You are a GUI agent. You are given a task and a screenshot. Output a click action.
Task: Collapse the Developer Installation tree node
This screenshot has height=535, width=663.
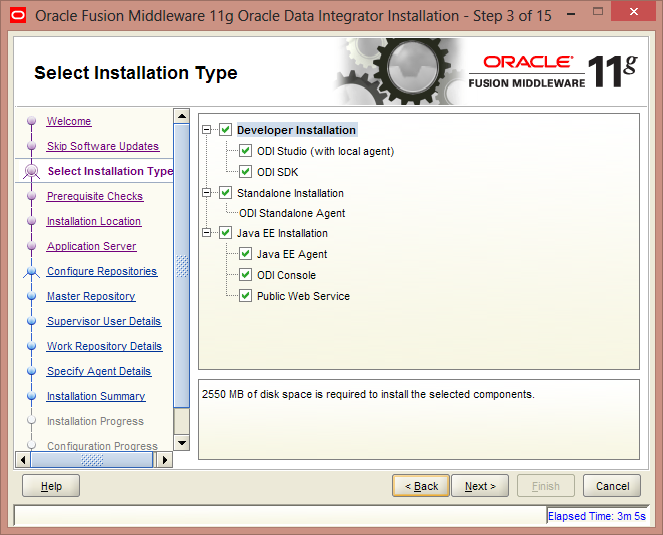pyautogui.click(x=207, y=130)
